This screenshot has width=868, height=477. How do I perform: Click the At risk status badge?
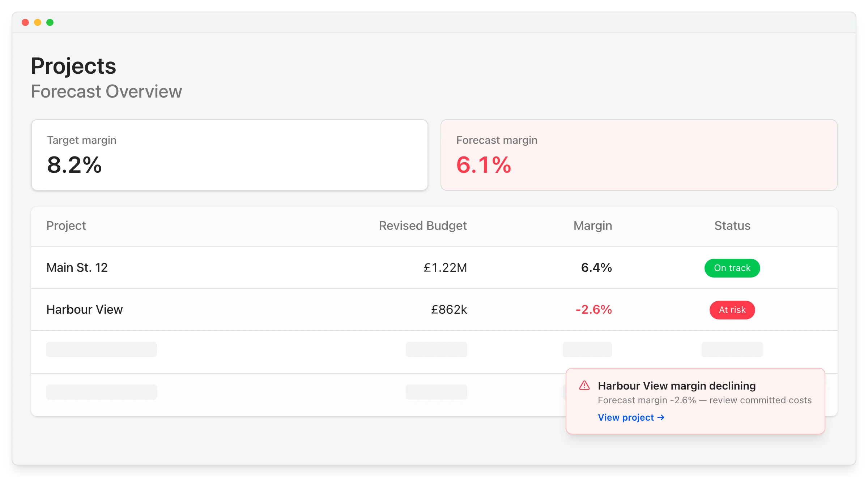(732, 310)
